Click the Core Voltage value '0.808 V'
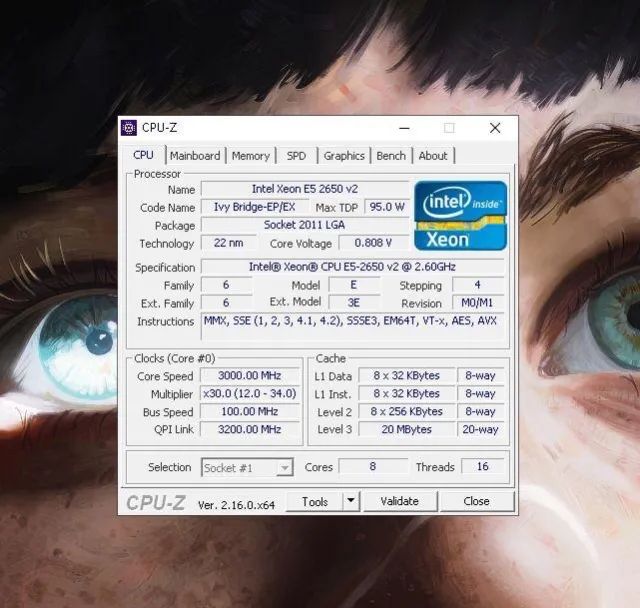 (374, 243)
